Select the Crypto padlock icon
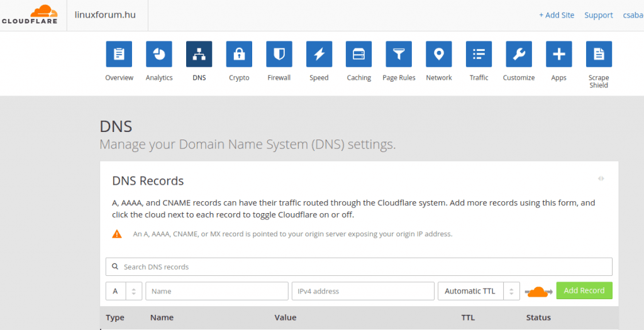644x330 pixels. [239, 55]
